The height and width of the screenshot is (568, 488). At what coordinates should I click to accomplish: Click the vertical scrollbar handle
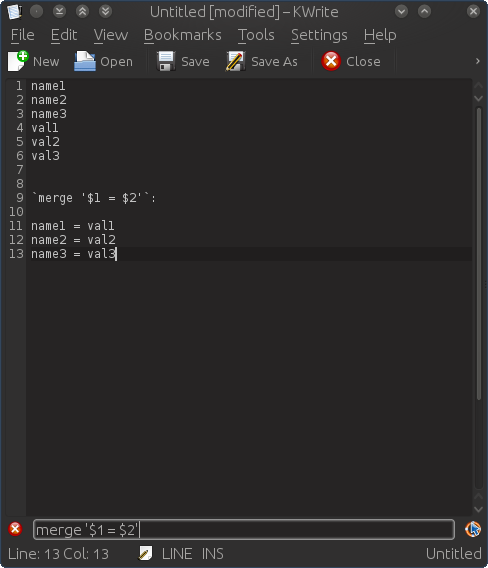coord(479,254)
